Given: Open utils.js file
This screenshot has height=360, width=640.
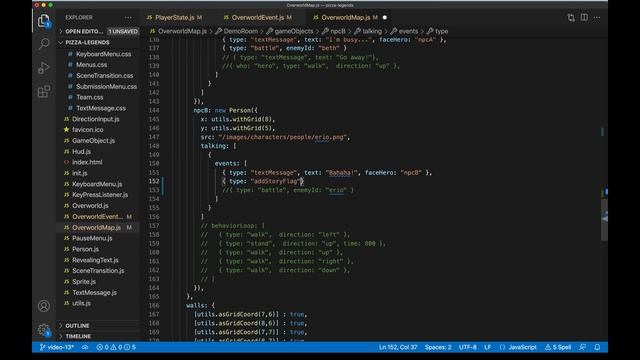Looking at the screenshot, I should (x=81, y=303).
